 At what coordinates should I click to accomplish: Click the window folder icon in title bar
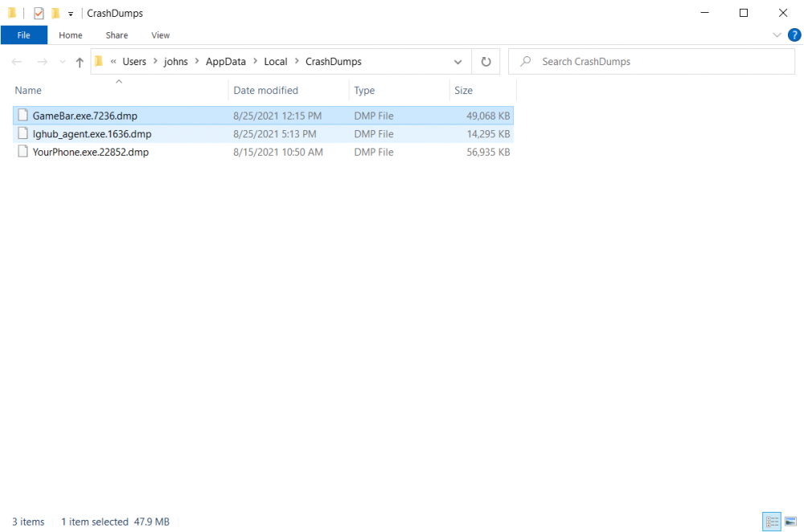(x=12, y=14)
